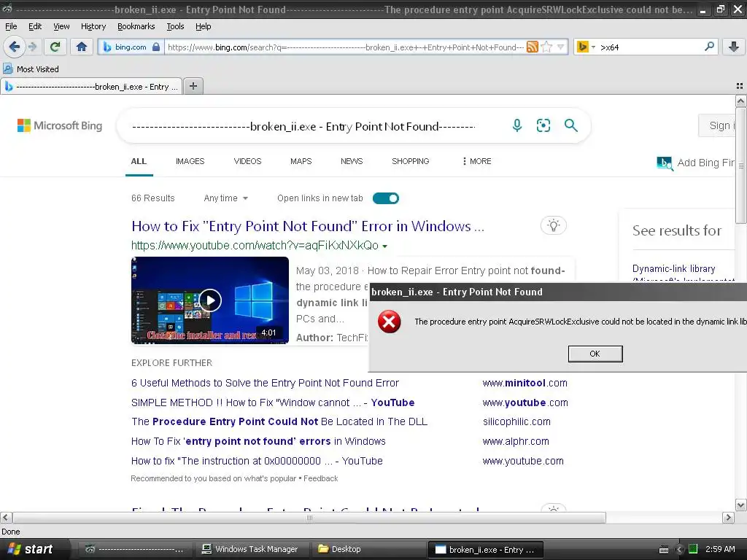Click the keyboard icon in system tray
The width and height of the screenshot is (747, 560).
coord(664,550)
